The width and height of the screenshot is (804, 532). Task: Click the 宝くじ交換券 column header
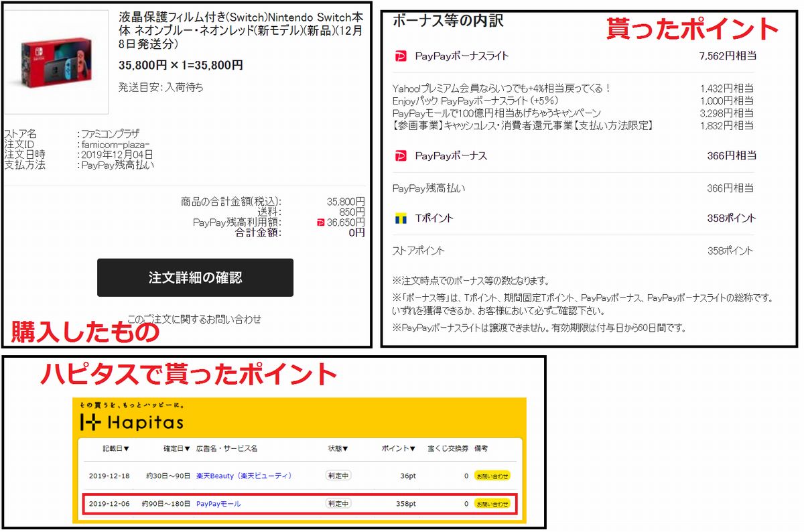click(448, 448)
